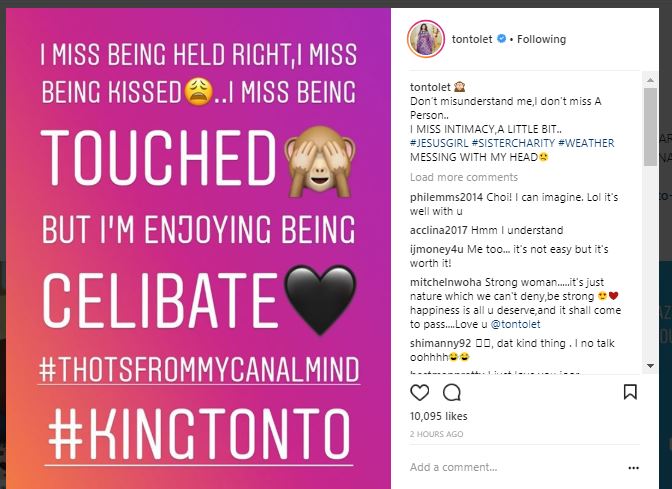Viewport: 672px width, 489px height.
Task: Click the 2 HOURS AGO timestamp
Action: (x=437, y=434)
